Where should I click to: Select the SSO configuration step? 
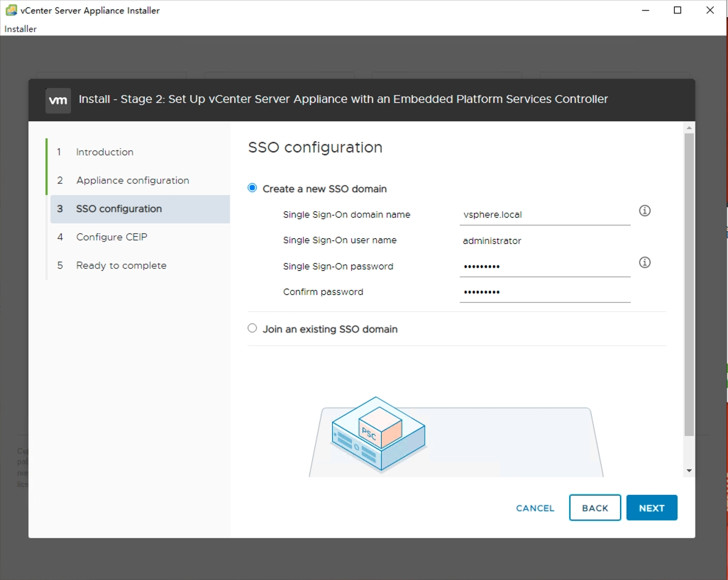tap(118, 208)
